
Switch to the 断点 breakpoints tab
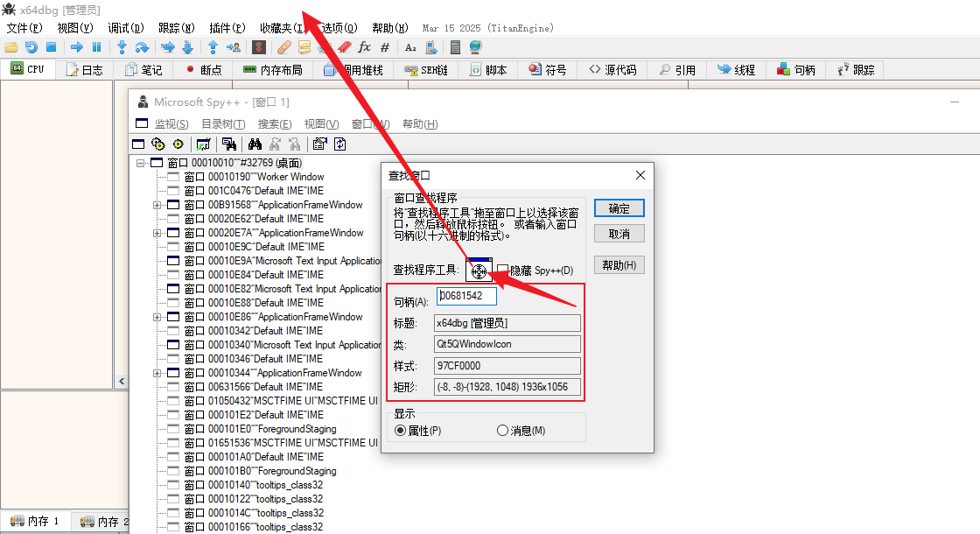[203, 70]
